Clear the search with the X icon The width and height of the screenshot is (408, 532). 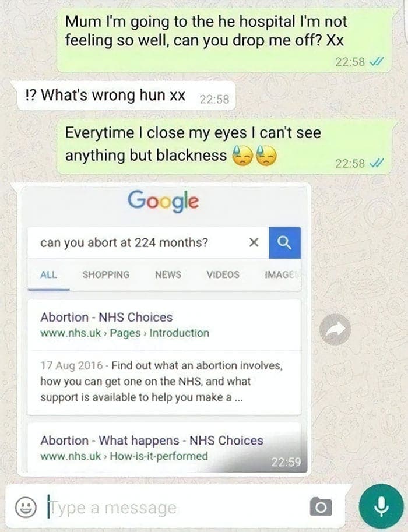(254, 242)
